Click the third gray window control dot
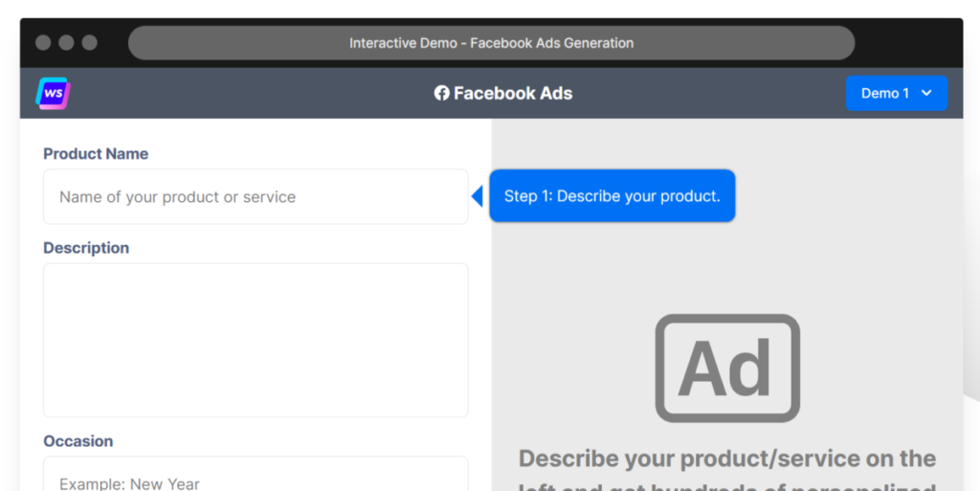The height and width of the screenshot is (491, 980). (x=89, y=42)
